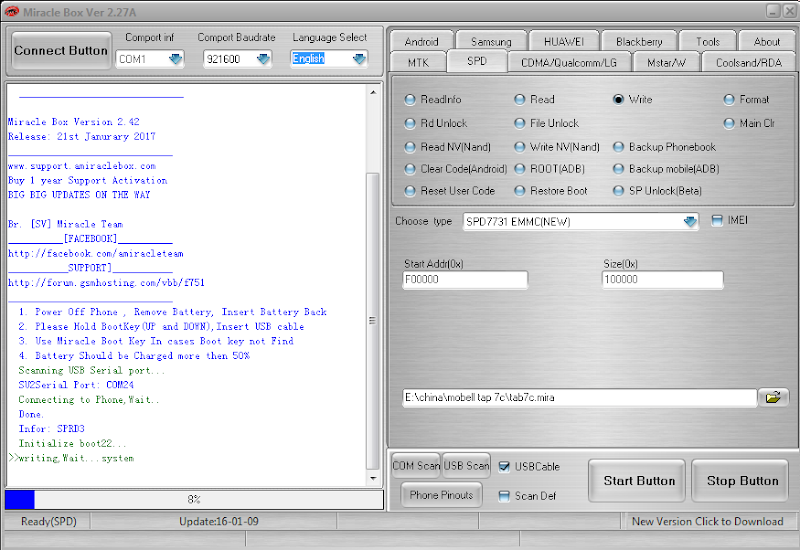This screenshot has height=550, width=800.
Task: Click the Size(0x) input field
Action: (x=662, y=280)
